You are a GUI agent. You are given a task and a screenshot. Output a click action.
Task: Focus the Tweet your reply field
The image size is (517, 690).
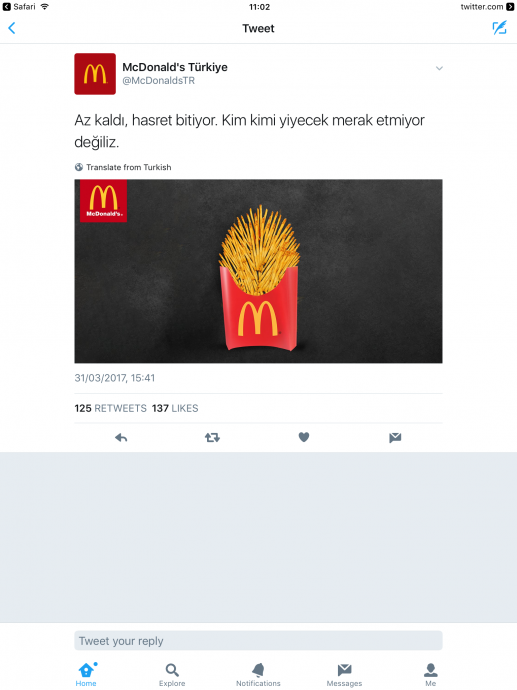click(x=258, y=641)
